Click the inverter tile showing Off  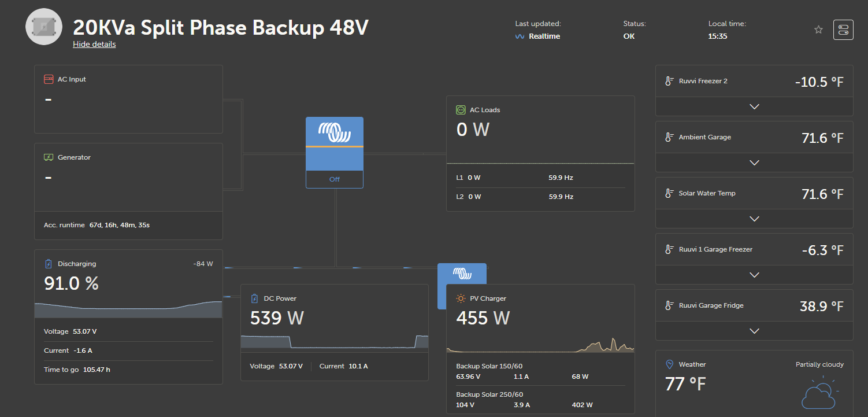click(x=335, y=152)
